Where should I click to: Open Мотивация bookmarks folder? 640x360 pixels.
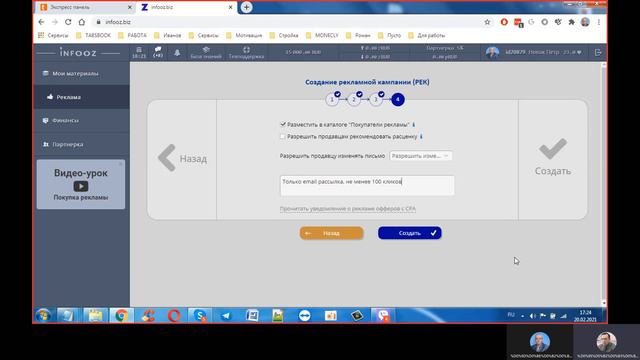pos(244,36)
